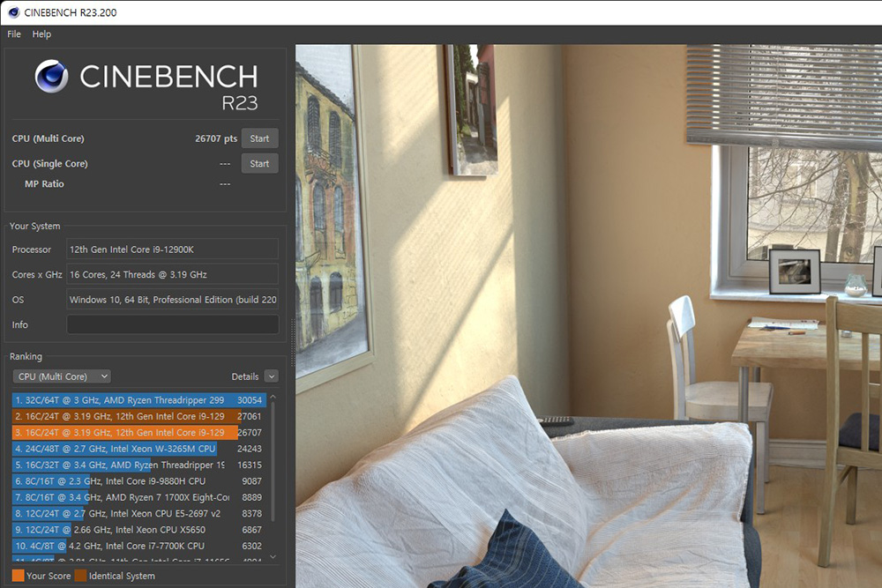The image size is (882, 588).
Task: Open the CPU (Multi Core) ranking dropdown
Action: click(62, 376)
